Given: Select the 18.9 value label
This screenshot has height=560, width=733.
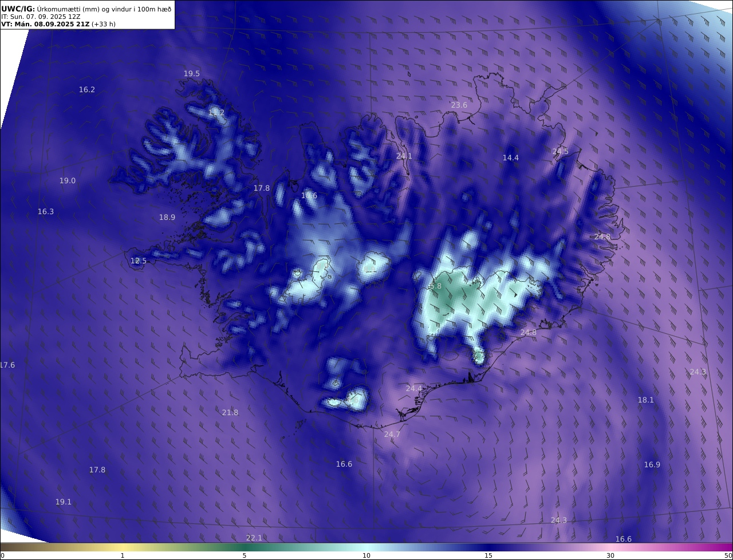Looking at the screenshot, I should click(x=167, y=218).
